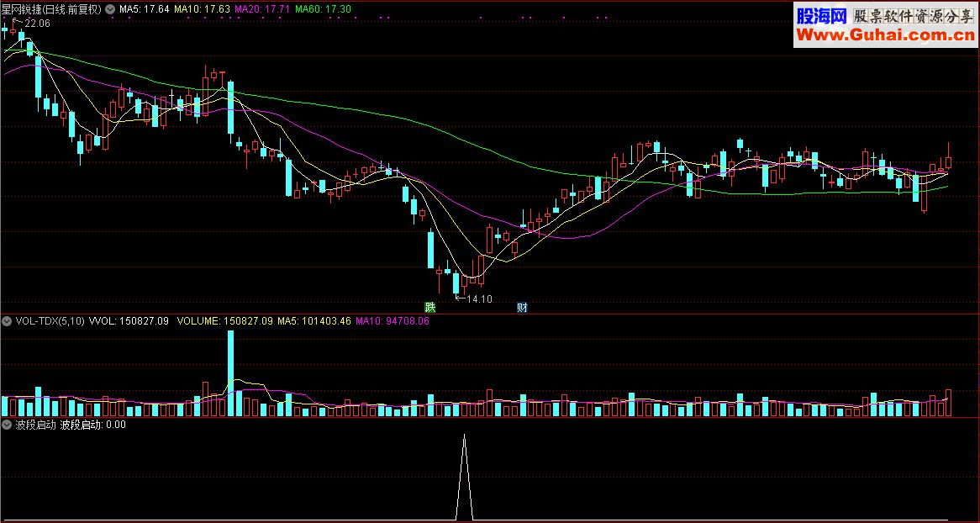Expand the VOL-TDX indicator options arrow

(x=7, y=321)
